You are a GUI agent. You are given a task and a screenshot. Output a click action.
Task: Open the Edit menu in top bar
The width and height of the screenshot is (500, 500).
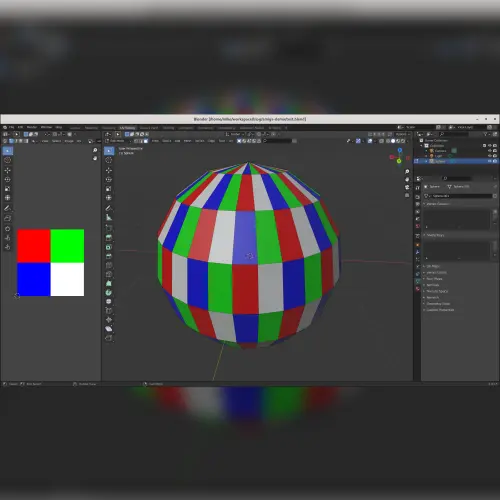pos(20,127)
